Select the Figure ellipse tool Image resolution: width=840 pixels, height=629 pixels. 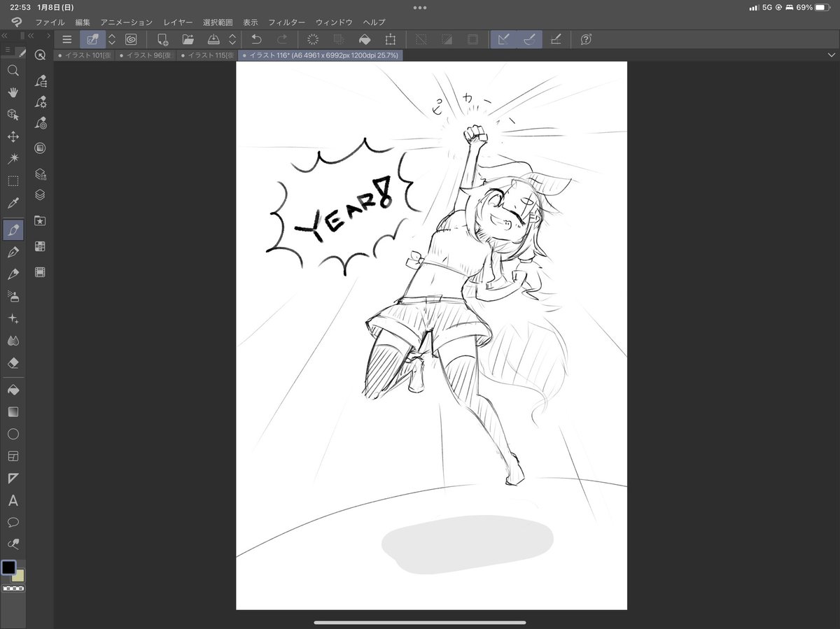[x=13, y=434]
